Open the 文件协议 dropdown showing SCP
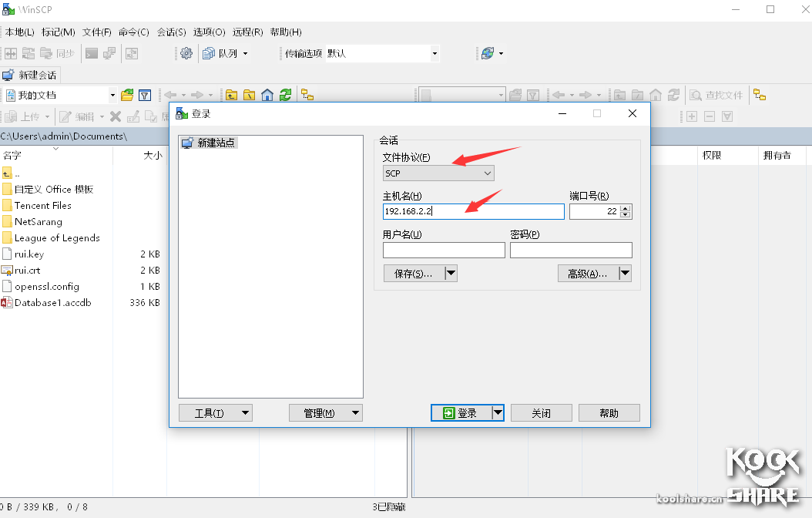The image size is (812, 518). [438, 173]
